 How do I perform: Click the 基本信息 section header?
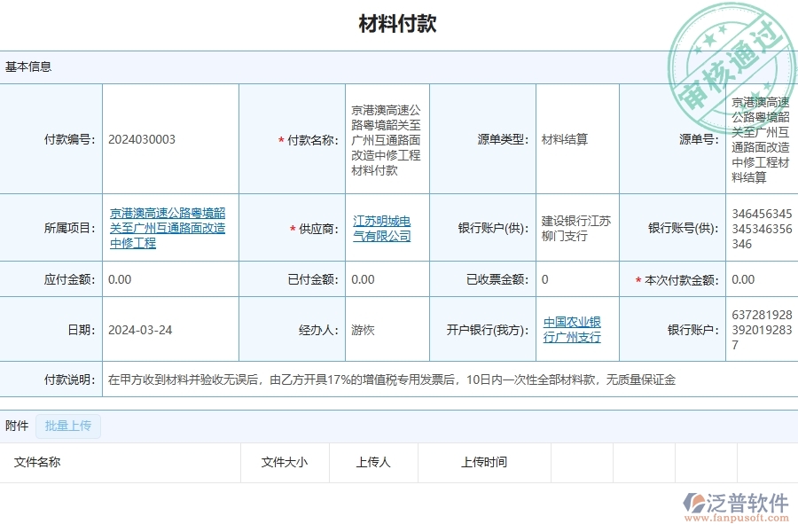tap(27, 67)
